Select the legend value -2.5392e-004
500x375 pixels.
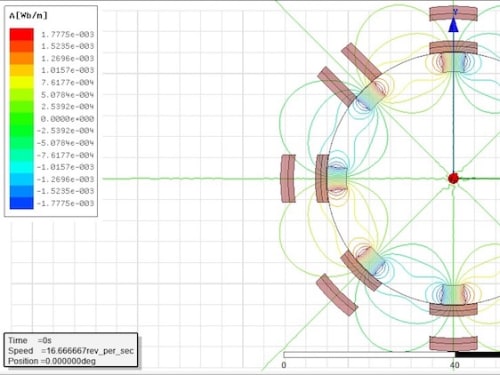[65, 130]
